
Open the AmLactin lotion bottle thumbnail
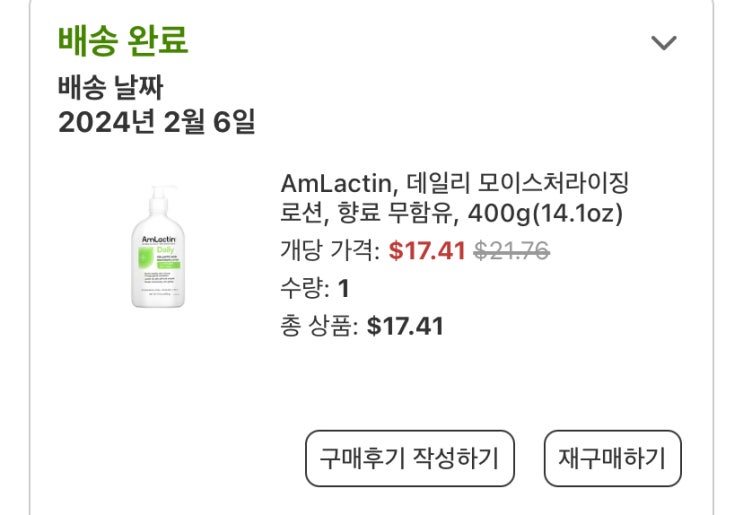(157, 246)
